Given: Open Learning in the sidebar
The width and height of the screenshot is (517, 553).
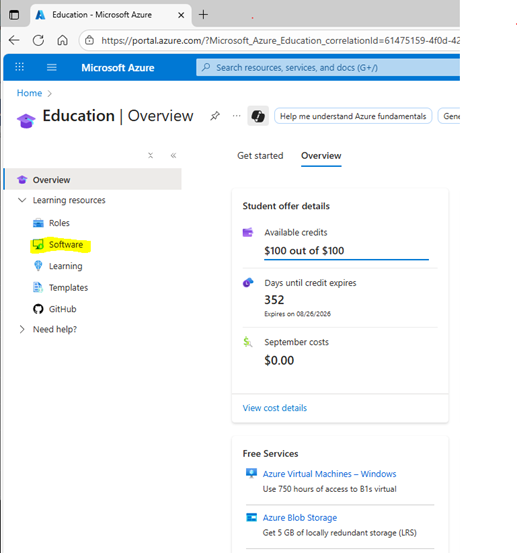Looking at the screenshot, I should tap(65, 266).
